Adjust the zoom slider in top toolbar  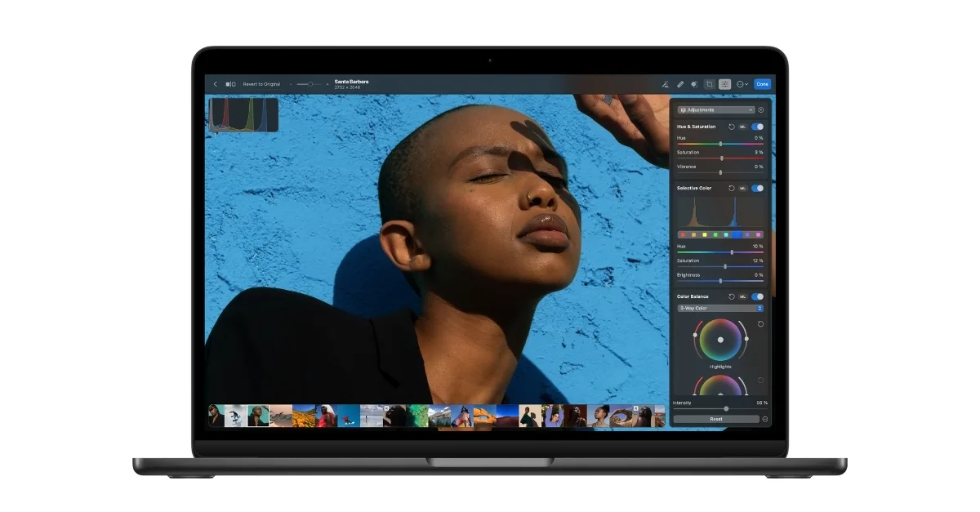[x=310, y=84]
